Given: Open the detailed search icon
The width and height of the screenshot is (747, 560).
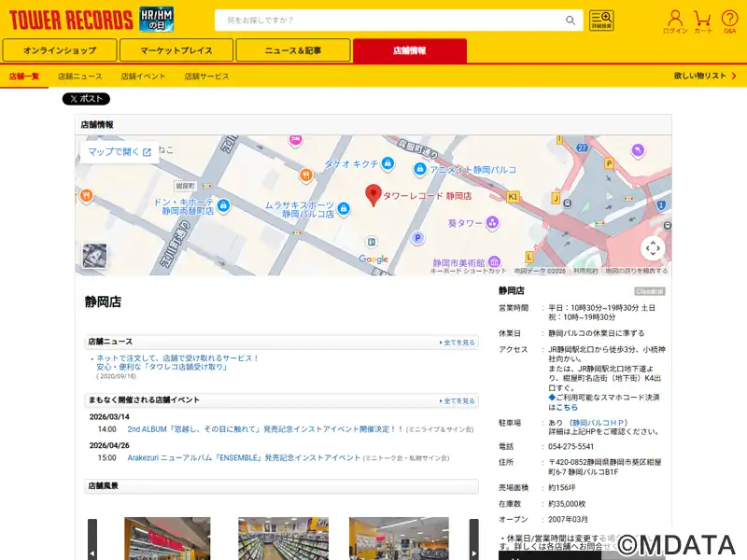Looking at the screenshot, I should (601, 21).
